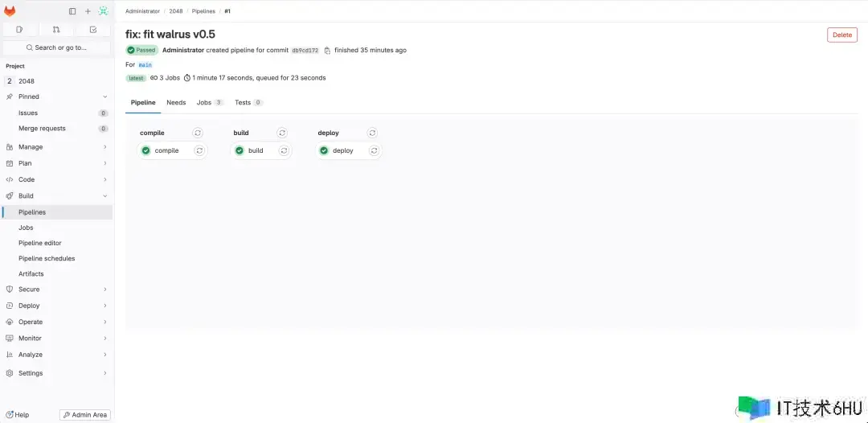Image resolution: width=868 pixels, height=423 pixels.
Task: Retry the deploy job
Action: (x=373, y=150)
